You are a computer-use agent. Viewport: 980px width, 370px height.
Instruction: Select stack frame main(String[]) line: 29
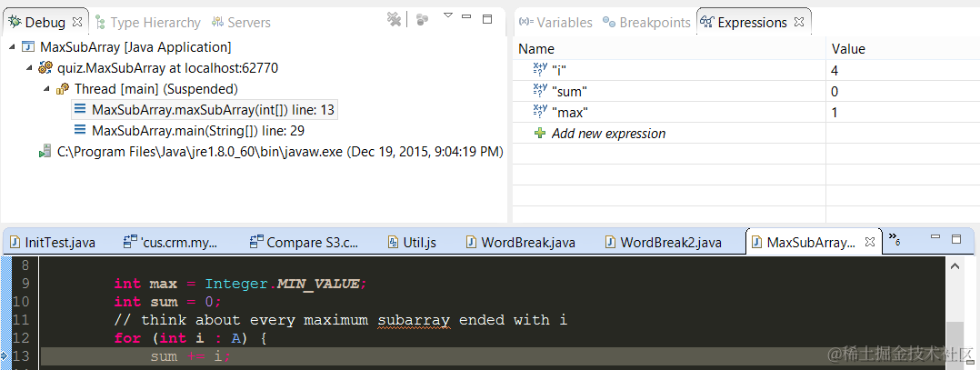(x=198, y=131)
